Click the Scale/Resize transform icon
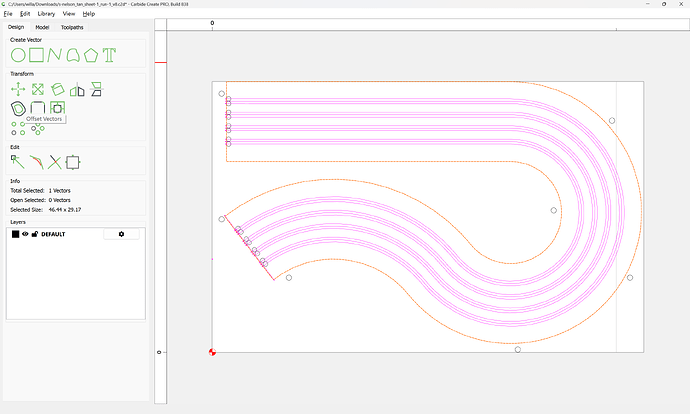 click(x=37, y=89)
